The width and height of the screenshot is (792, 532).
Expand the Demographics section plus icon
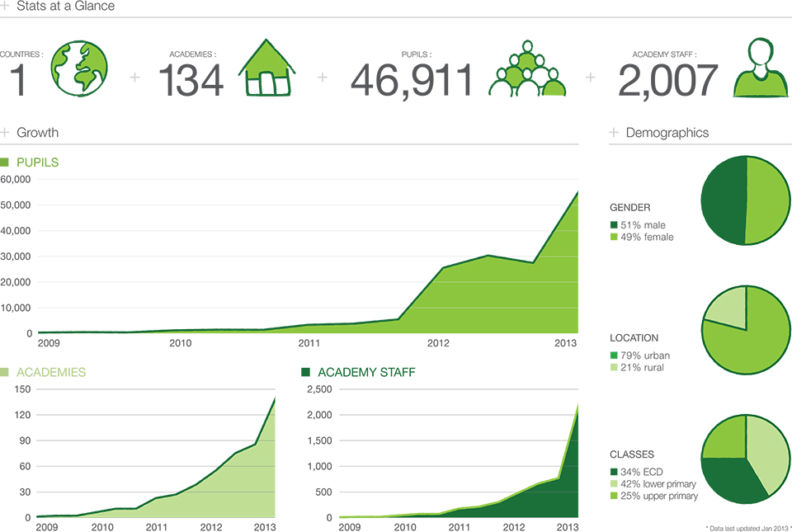(614, 132)
